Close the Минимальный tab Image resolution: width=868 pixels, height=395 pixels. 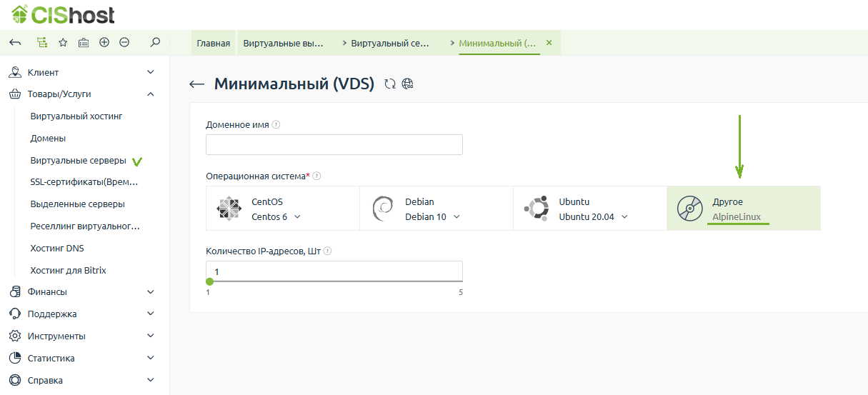click(549, 43)
